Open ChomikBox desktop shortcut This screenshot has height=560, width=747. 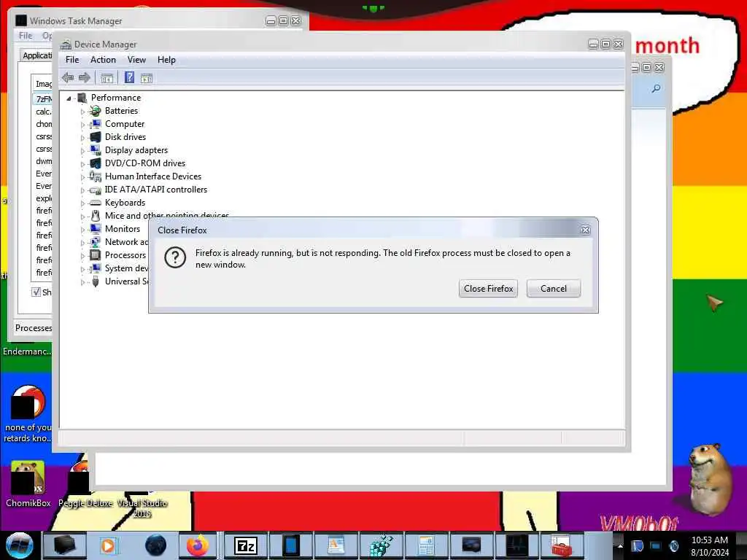pos(28,484)
